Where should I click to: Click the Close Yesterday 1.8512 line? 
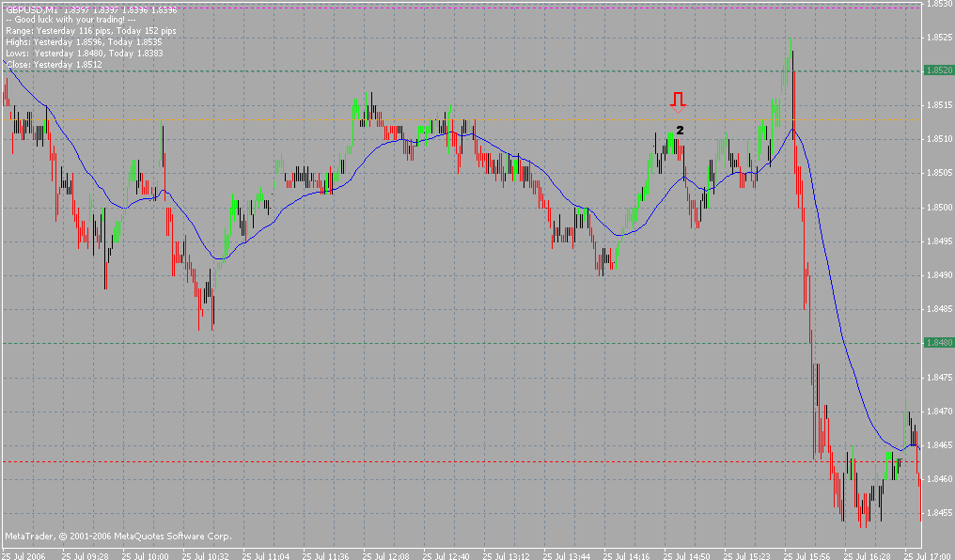[x=54, y=65]
